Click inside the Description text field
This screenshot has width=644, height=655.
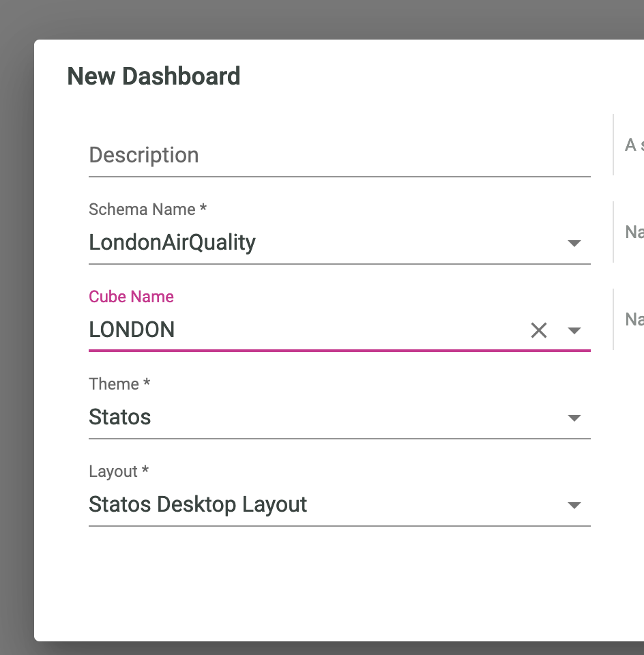tap(273, 155)
